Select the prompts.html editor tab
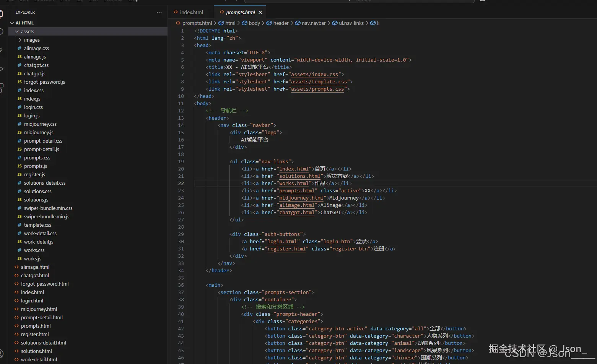 click(x=240, y=12)
